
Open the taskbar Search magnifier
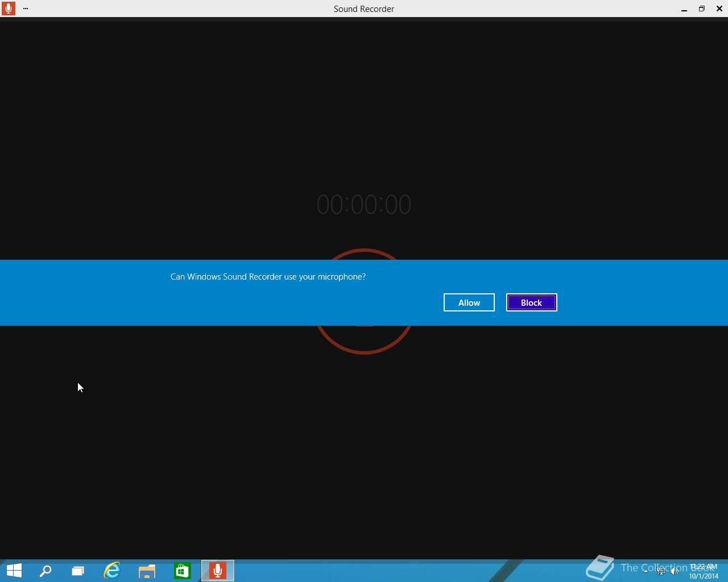click(45, 571)
